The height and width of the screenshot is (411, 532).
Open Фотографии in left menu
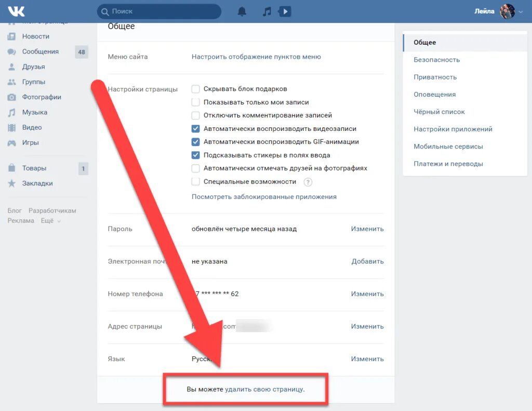click(x=42, y=97)
